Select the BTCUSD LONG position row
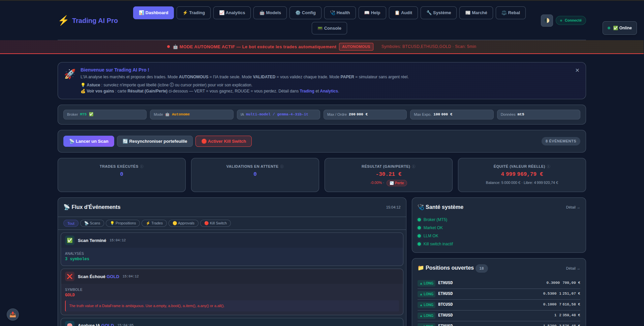This screenshot has width=644, height=326. click(x=499, y=305)
